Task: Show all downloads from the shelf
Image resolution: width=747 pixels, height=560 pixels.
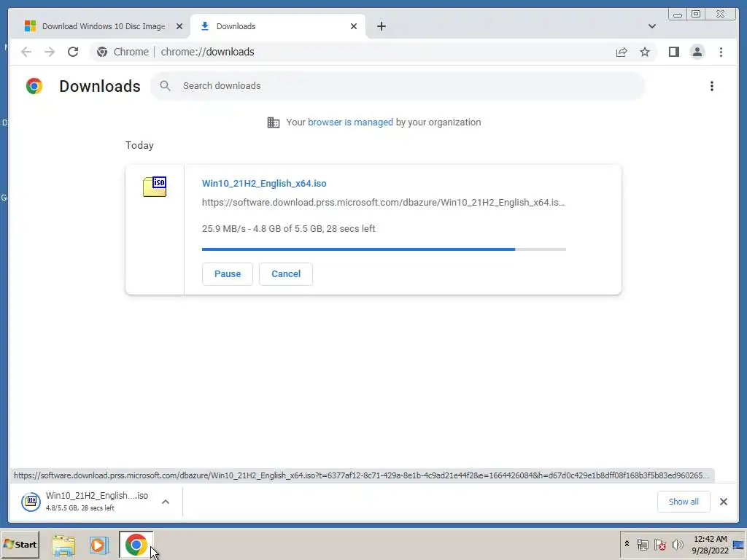Action: [684, 502]
